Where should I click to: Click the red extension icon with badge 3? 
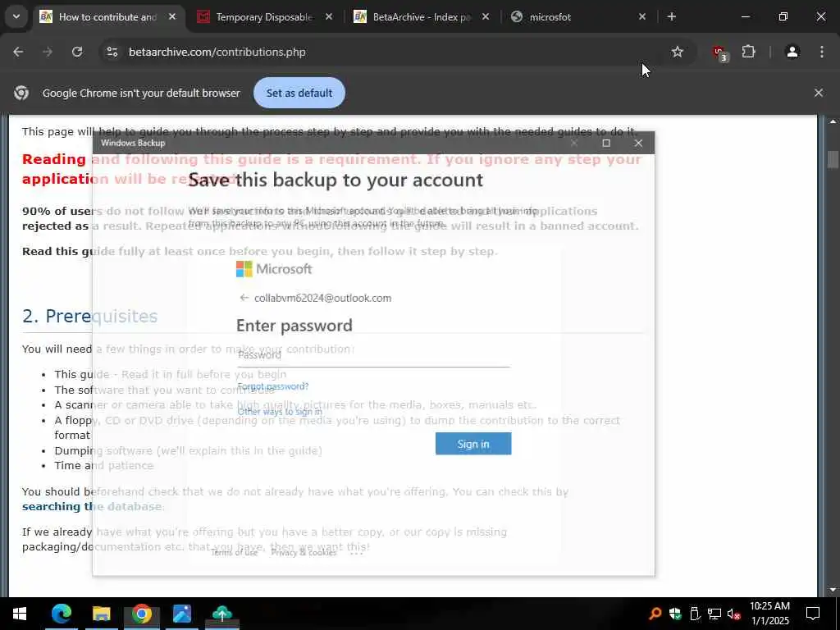tap(719, 52)
